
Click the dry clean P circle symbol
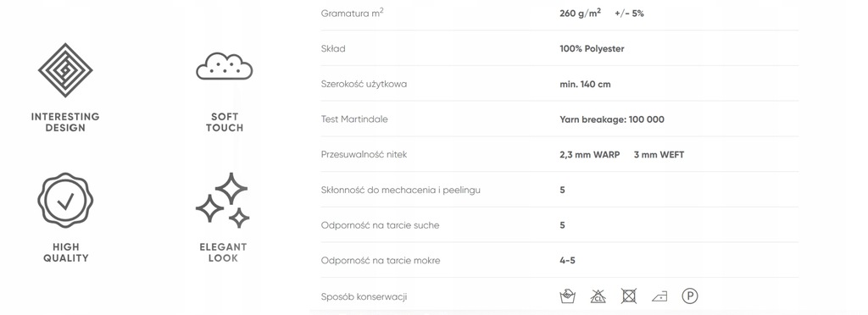(x=690, y=296)
